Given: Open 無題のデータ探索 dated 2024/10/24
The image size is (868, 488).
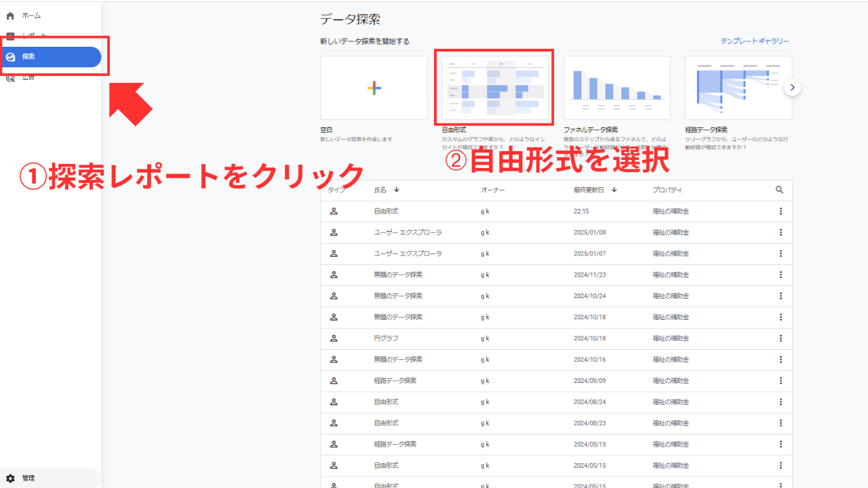Looking at the screenshot, I should (398, 296).
